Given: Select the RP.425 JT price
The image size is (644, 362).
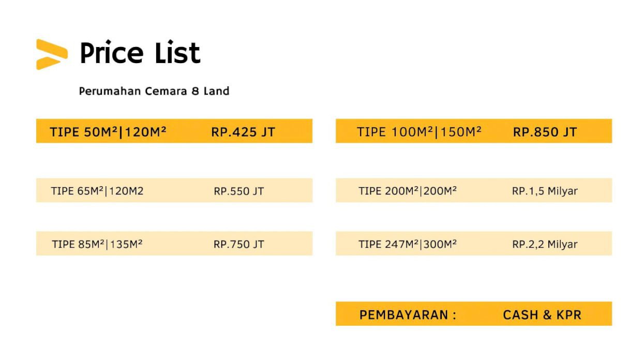Looking at the screenshot, I should pyautogui.click(x=243, y=132).
